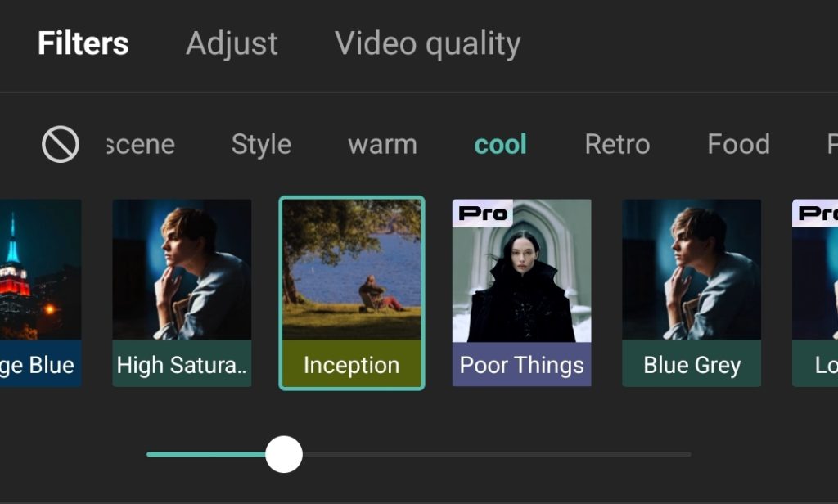Apply the Blue Grey filter
The width and height of the screenshot is (838, 504).
coord(692,293)
